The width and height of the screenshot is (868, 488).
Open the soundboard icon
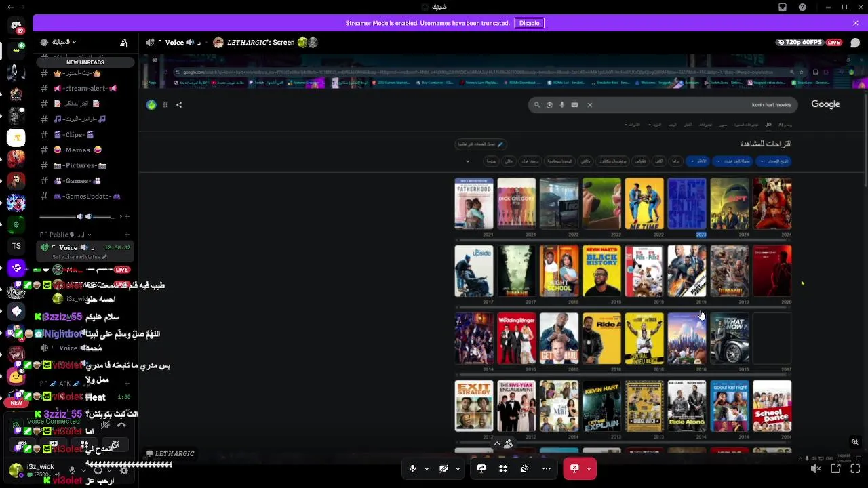click(525, 468)
